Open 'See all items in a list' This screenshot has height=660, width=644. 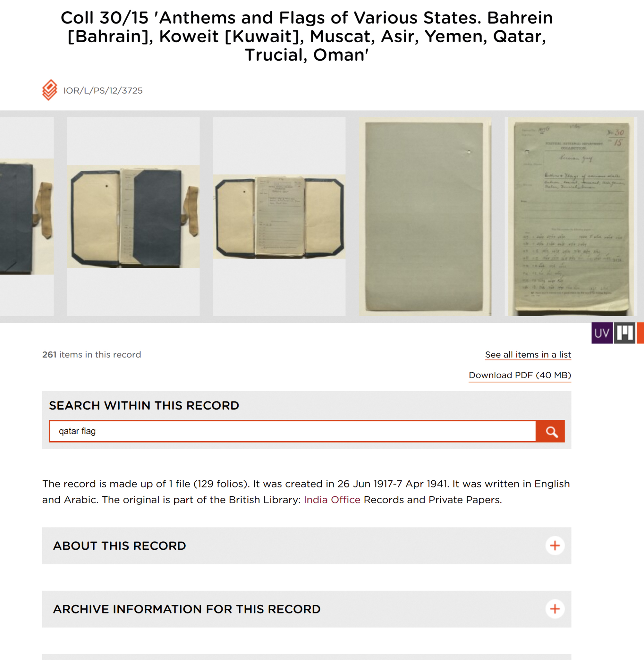(528, 354)
